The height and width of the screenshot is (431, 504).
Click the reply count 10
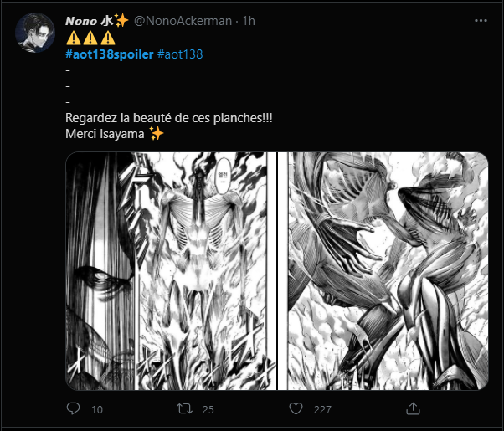click(x=97, y=409)
